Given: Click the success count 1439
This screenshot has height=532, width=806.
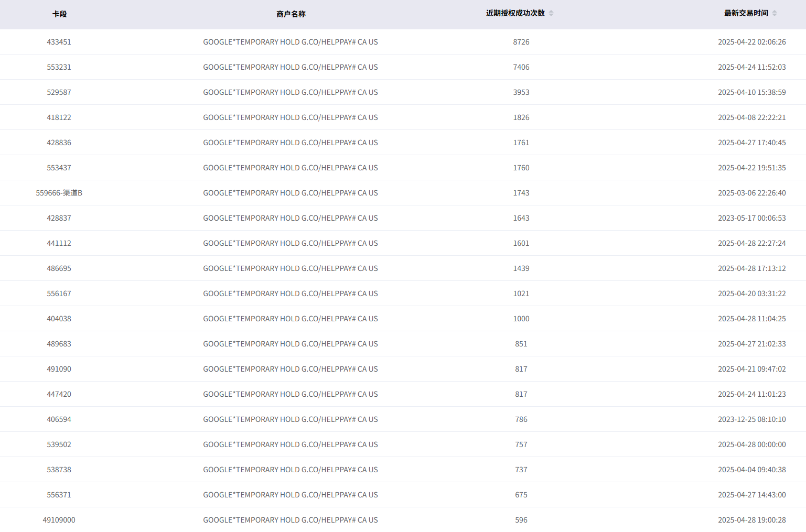Looking at the screenshot, I should coord(521,268).
